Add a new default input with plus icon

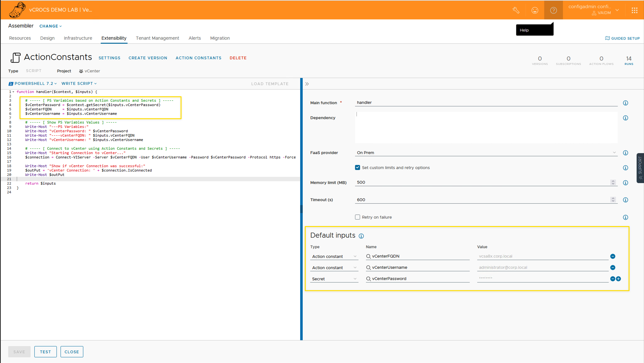point(618,279)
